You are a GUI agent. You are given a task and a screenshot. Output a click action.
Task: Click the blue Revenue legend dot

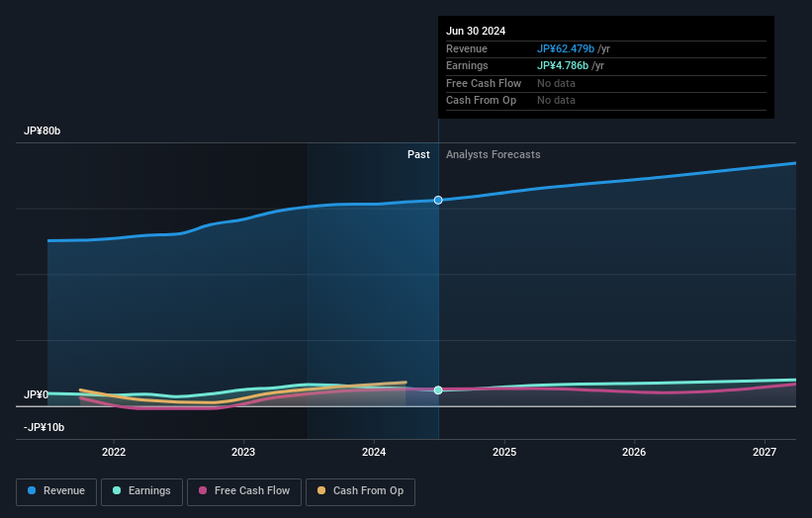pyautogui.click(x=32, y=490)
